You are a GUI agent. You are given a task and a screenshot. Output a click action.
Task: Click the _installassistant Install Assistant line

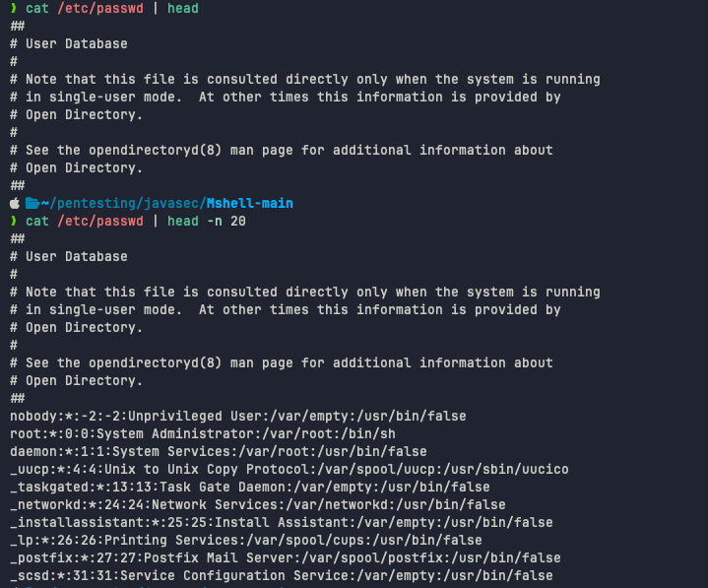(x=282, y=522)
